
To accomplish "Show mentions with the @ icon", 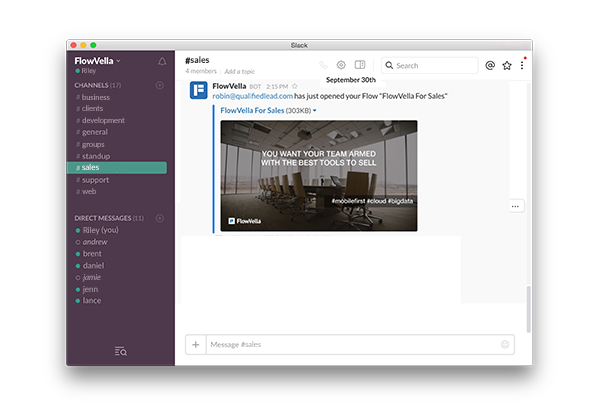I will coord(490,65).
